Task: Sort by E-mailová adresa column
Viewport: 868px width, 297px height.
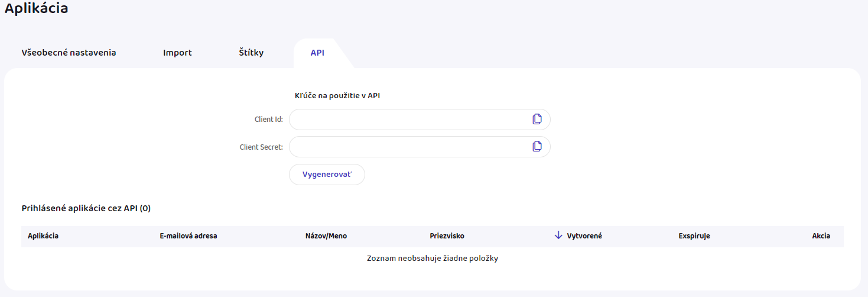Action: pyautogui.click(x=188, y=236)
